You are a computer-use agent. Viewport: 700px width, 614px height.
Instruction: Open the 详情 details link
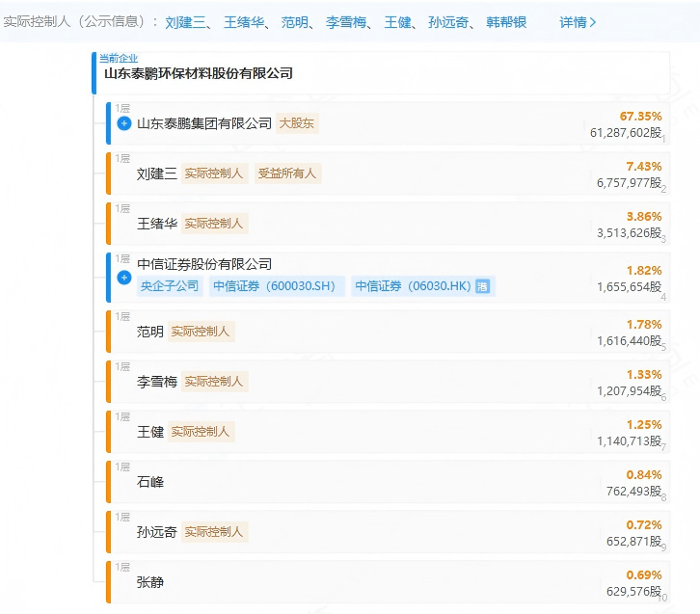click(578, 21)
